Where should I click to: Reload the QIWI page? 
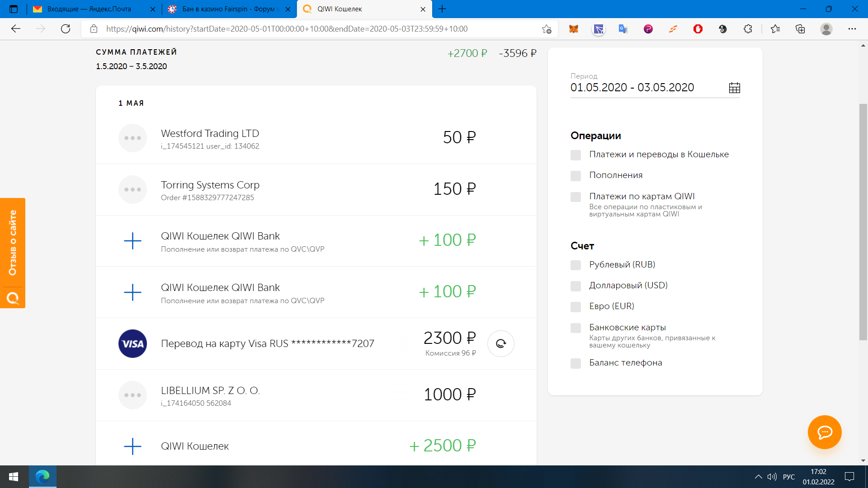pos(66,29)
